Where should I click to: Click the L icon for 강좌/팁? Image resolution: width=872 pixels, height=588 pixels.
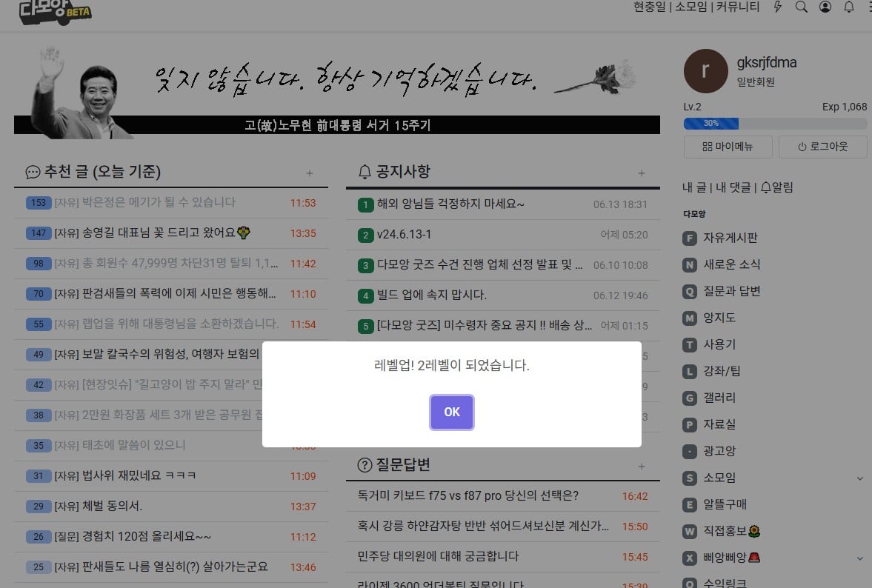(690, 372)
